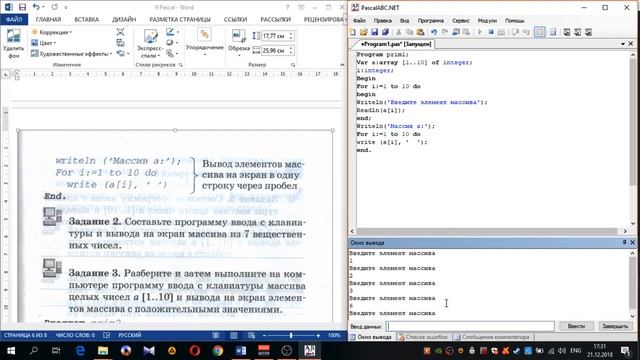Open the Модули menu
640x360 pixels.
[x=487, y=20]
